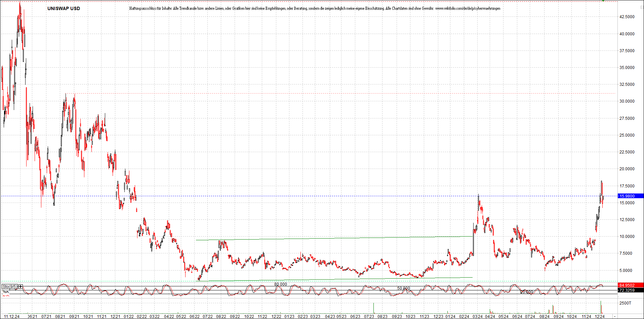
Task: Click the 32.5000 price axis label
Action: [627, 84]
